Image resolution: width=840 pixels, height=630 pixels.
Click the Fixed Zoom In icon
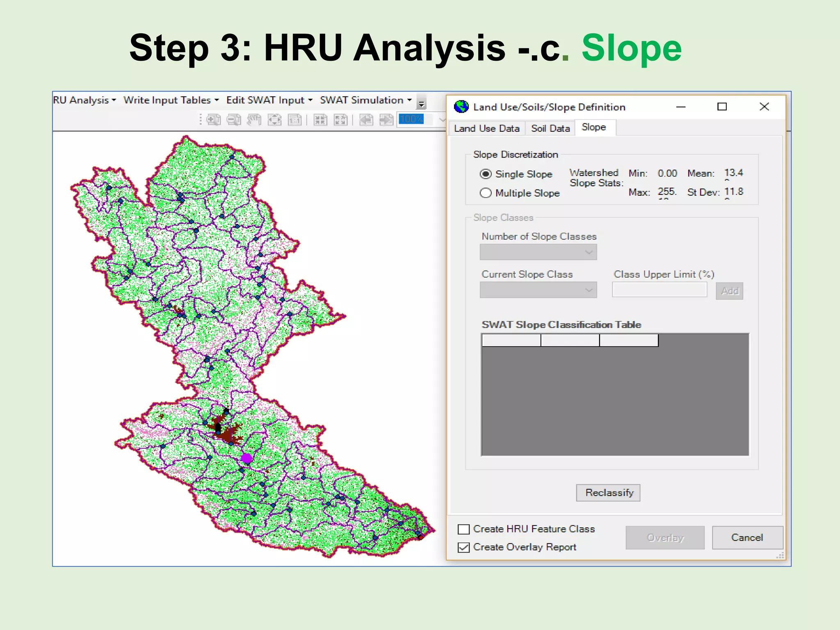pyautogui.click(x=320, y=120)
